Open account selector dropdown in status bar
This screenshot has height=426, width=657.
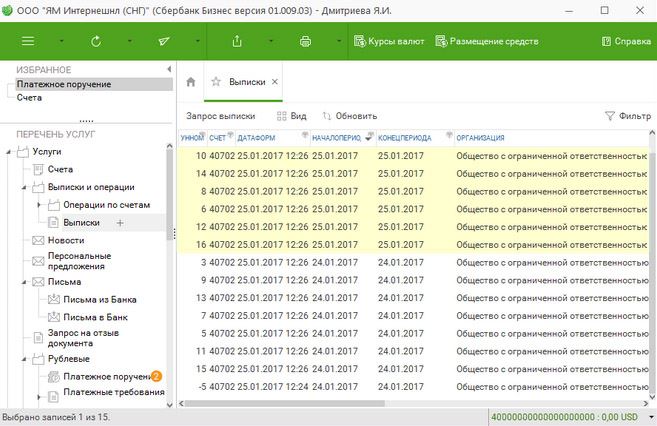point(651,417)
